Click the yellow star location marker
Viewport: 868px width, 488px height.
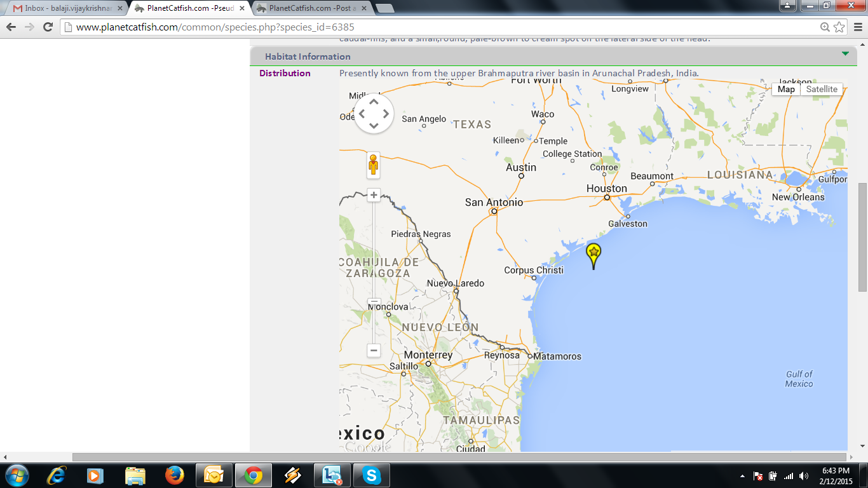coord(593,256)
